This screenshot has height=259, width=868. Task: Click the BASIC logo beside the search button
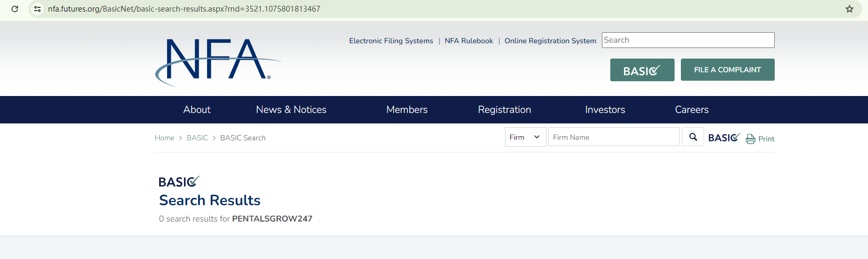click(724, 138)
